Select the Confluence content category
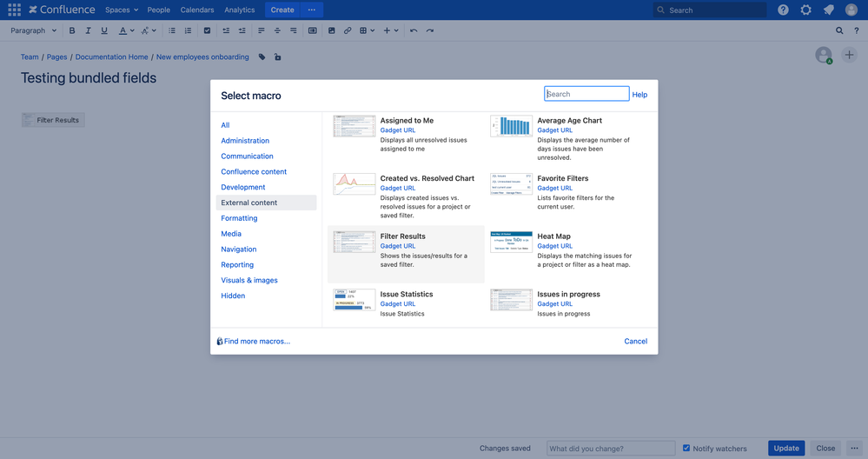The image size is (868, 459). (x=254, y=171)
